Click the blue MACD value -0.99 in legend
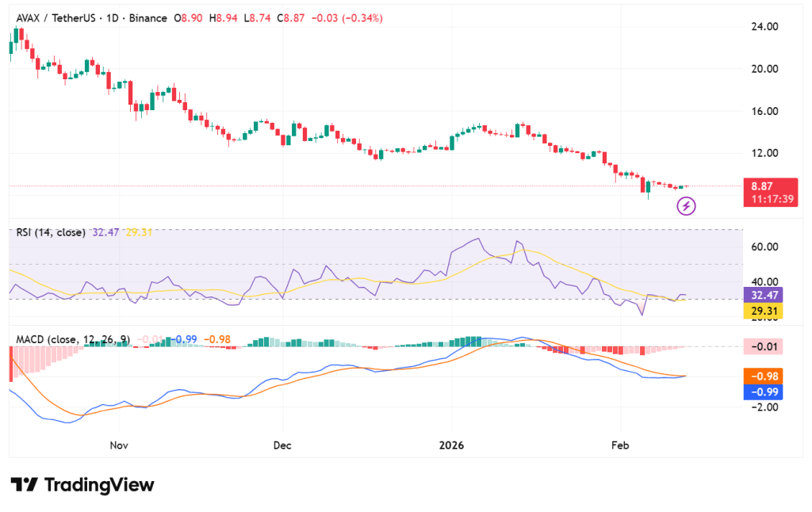The height and width of the screenshot is (512, 812). pyautogui.click(x=184, y=339)
